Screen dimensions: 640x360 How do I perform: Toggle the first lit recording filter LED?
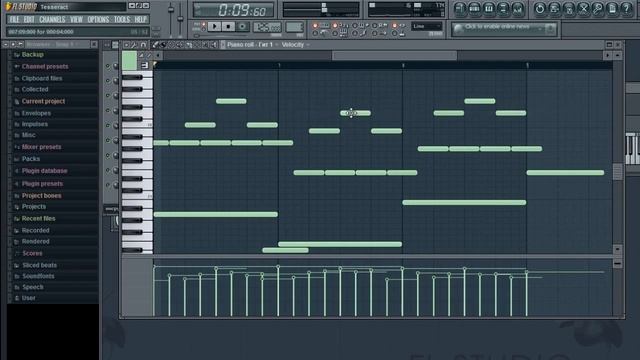pos(315,26)
